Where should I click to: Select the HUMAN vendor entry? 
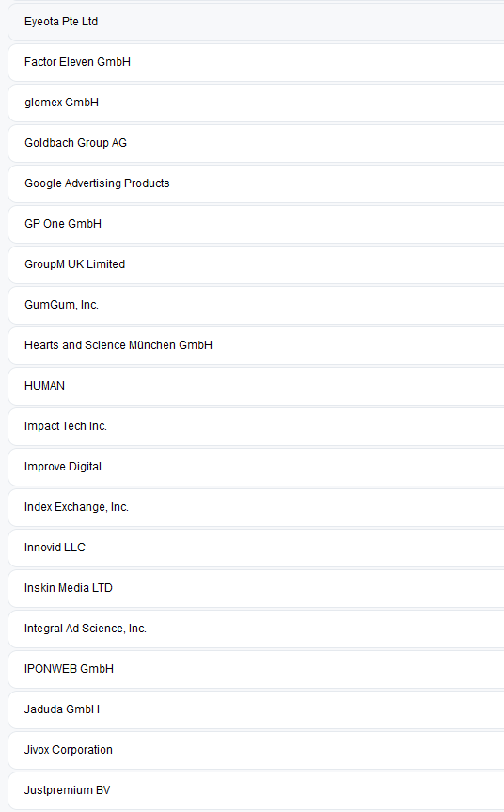(x=256, y=385)
